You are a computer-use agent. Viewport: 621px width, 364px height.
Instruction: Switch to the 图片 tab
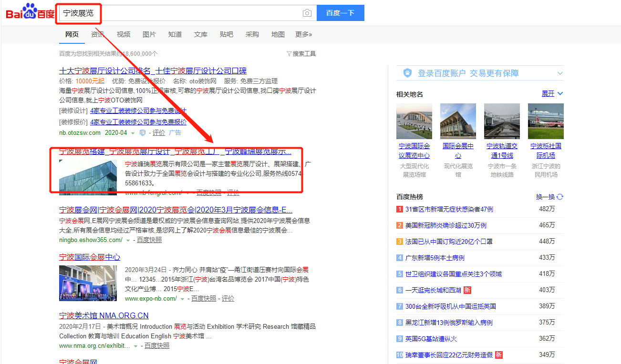coord(149,34)
